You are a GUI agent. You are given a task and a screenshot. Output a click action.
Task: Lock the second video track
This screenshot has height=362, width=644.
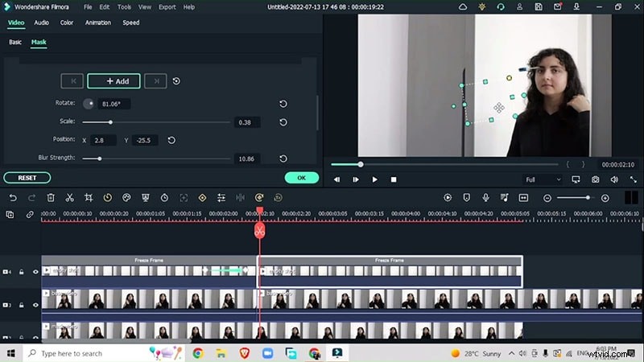[x=22, y=305]
